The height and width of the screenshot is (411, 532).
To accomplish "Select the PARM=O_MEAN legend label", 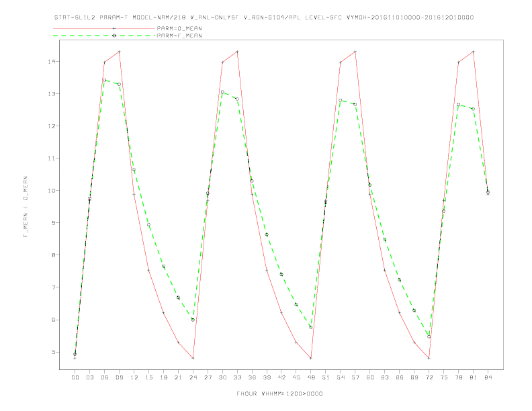I will point(179,28).
